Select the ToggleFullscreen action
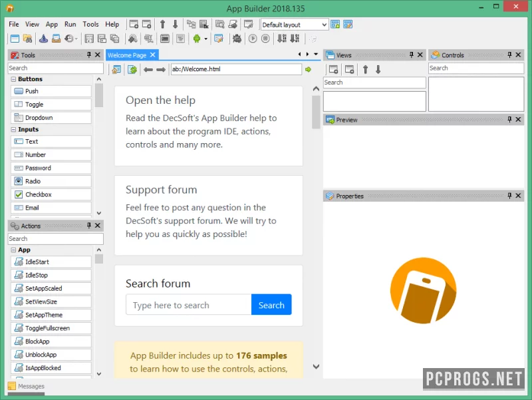The height and width of the screenshot is (400, 532). click(51, 328)
